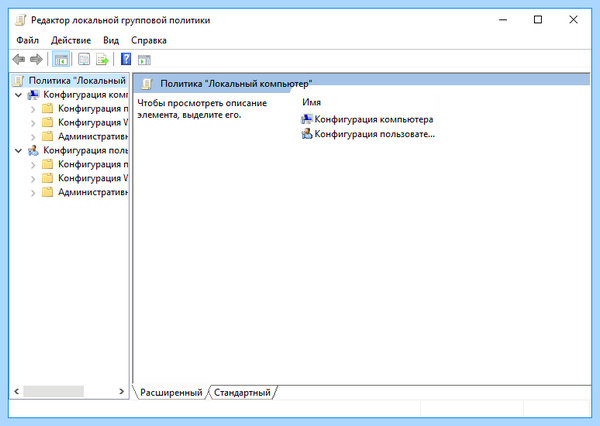
Task: Expand Административн folder under user configuration
Action: pyautogui.click(x=33, y=193)
